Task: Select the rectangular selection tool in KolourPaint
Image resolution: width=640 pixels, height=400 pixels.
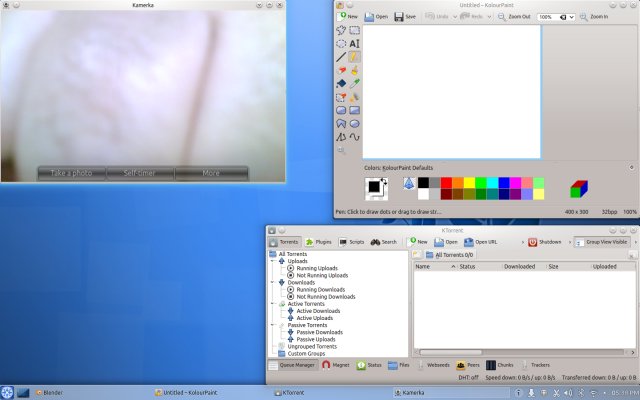Action: click(355, 30)
